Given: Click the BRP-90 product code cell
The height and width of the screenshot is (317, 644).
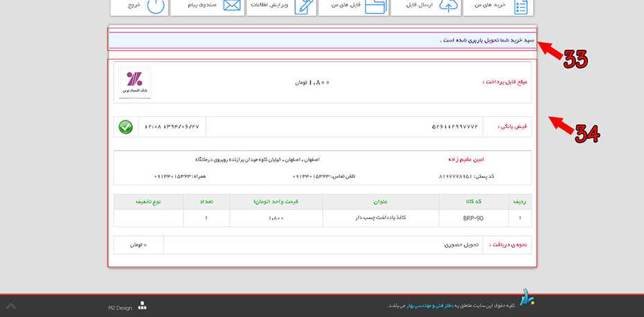Looking at the screenshot, I should [x=473, y=218].
